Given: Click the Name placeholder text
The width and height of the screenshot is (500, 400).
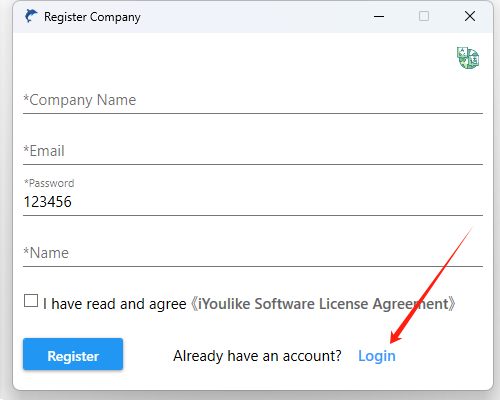Looking at the screenshot, I should tap(46, 253).
